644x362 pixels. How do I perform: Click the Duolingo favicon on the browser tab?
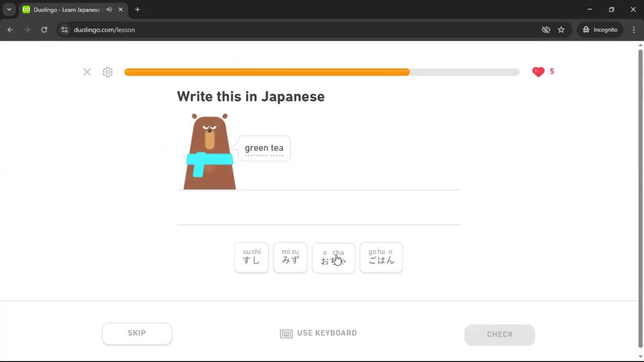click(26, 9)
